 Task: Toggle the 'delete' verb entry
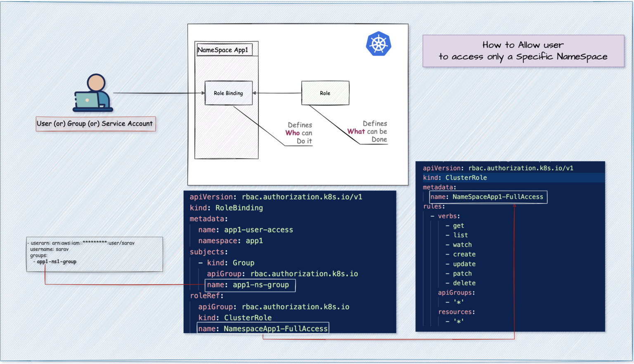460,283
